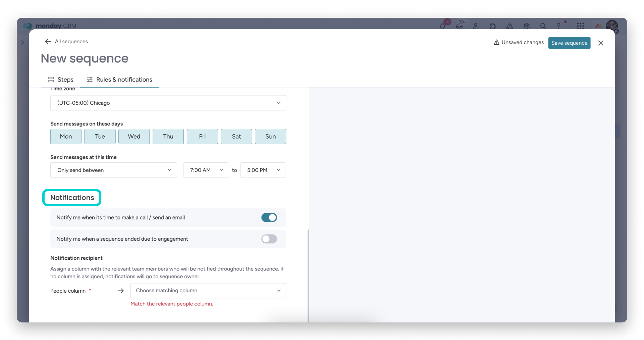This screenshot has height=340, width=644.
Task: Click the invite team members icon
Action: point(476,26)
